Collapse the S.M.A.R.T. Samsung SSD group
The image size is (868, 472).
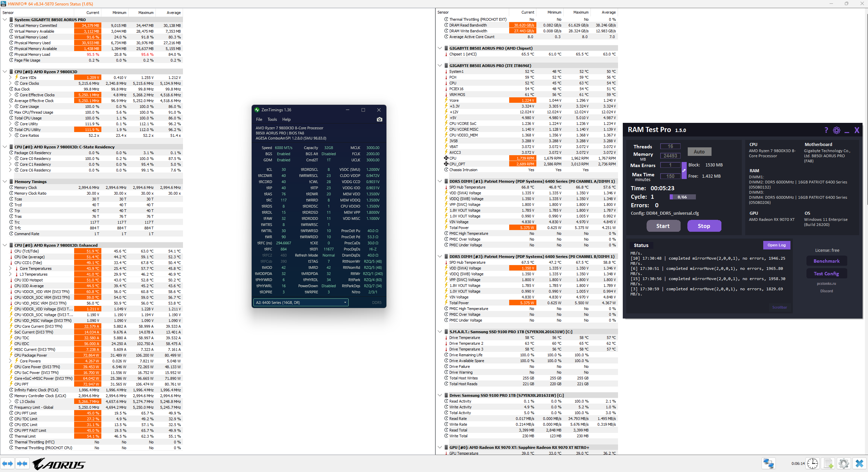tap(440, 331)
